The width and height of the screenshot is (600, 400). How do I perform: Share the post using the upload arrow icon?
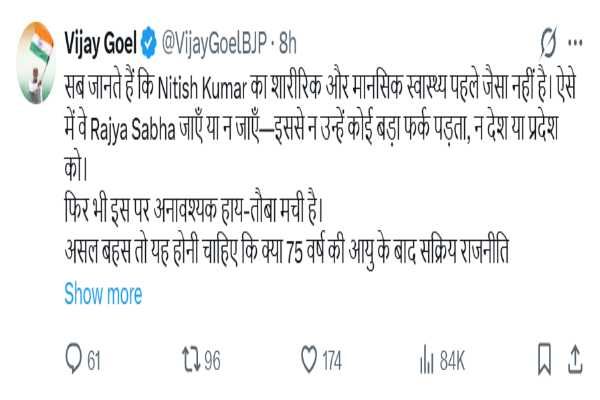[575, 360]
